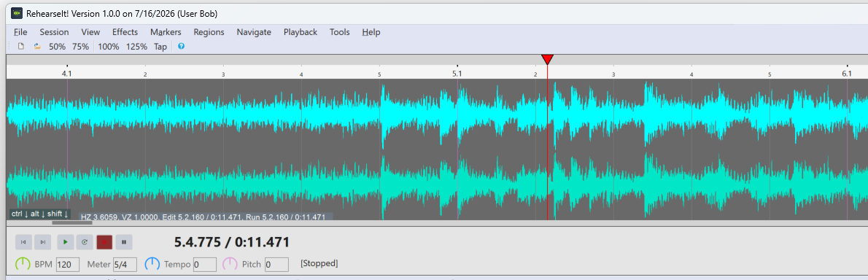Open the Tools menu
Screen dimensions: 868x280
click(340, 32)
